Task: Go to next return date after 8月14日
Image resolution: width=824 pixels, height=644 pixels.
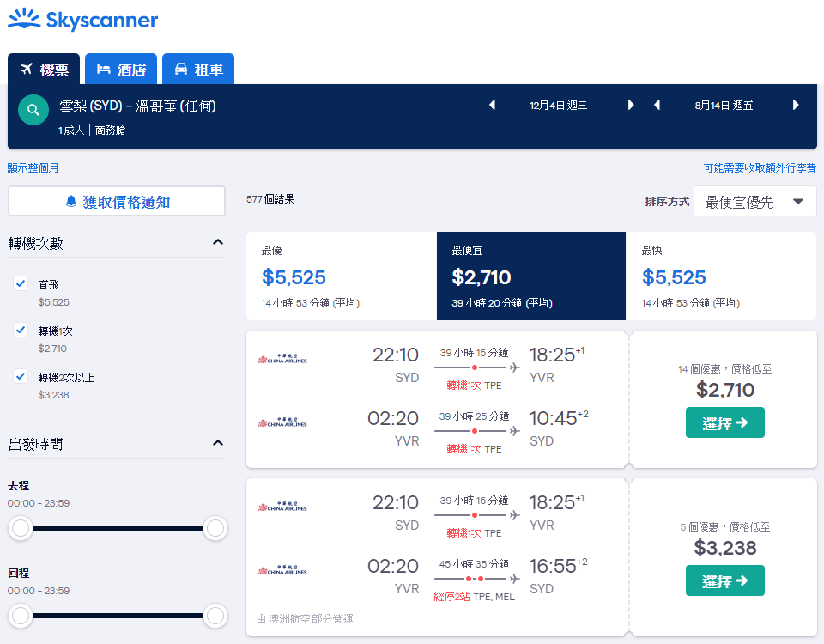Action: tap(796, 105)
